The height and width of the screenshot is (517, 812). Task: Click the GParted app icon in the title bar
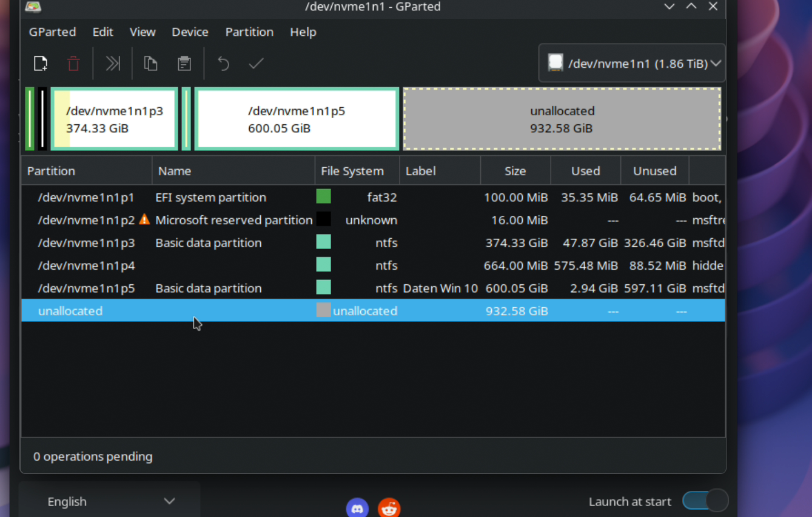pyautogui.click(x=33, y=7)
